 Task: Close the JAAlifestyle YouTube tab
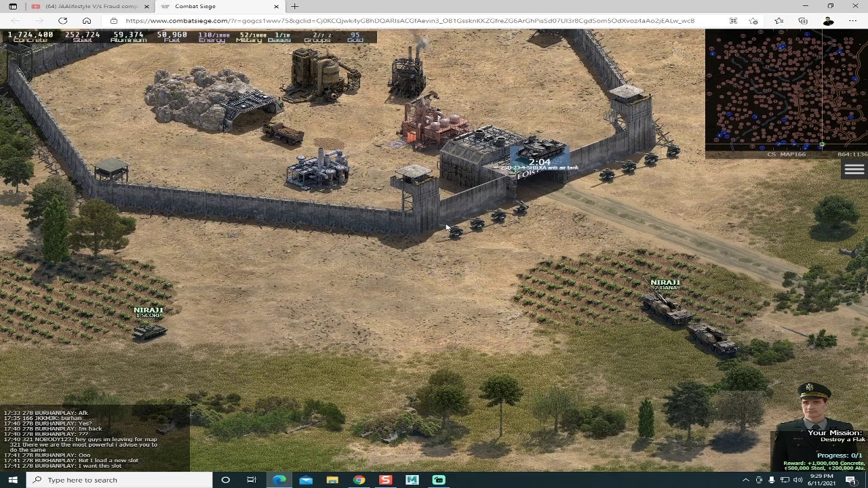point(147,6)
